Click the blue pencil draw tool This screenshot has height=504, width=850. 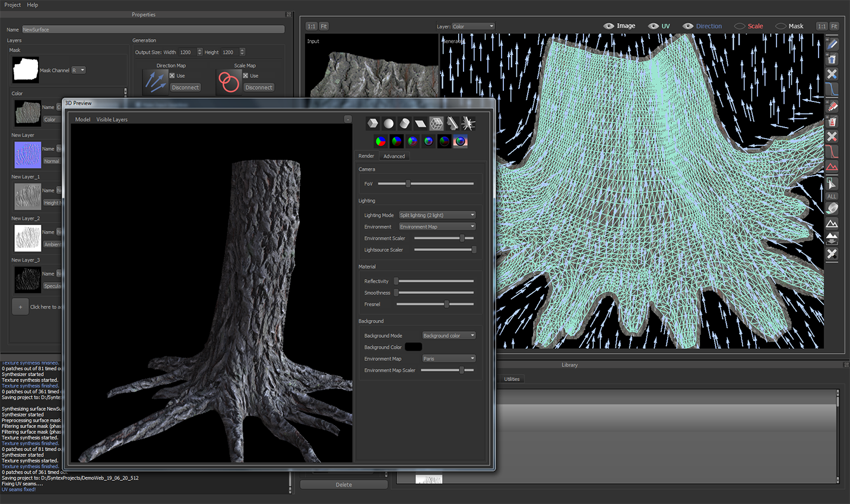[x=832, y=44]
